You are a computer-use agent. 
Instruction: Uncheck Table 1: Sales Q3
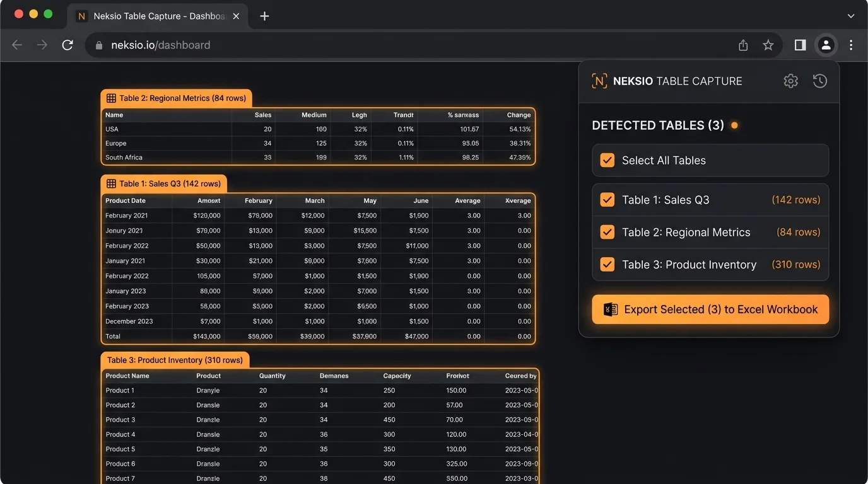[x=607, y=200]
